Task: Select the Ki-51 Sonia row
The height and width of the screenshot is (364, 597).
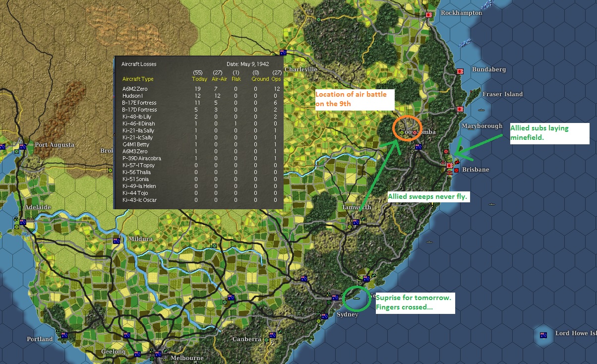Action: pos(200,179)
